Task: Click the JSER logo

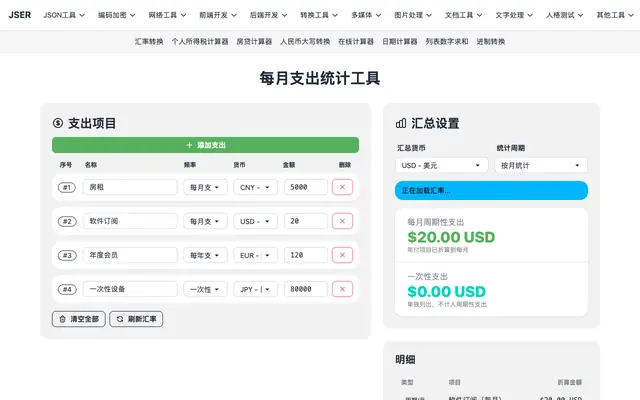Action: tap(20, 15)
